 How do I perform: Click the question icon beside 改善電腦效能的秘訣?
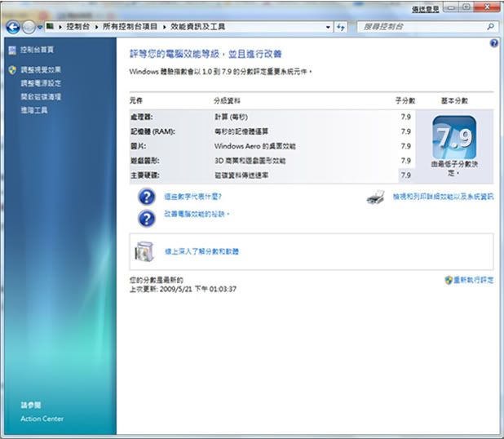point(147,219)
